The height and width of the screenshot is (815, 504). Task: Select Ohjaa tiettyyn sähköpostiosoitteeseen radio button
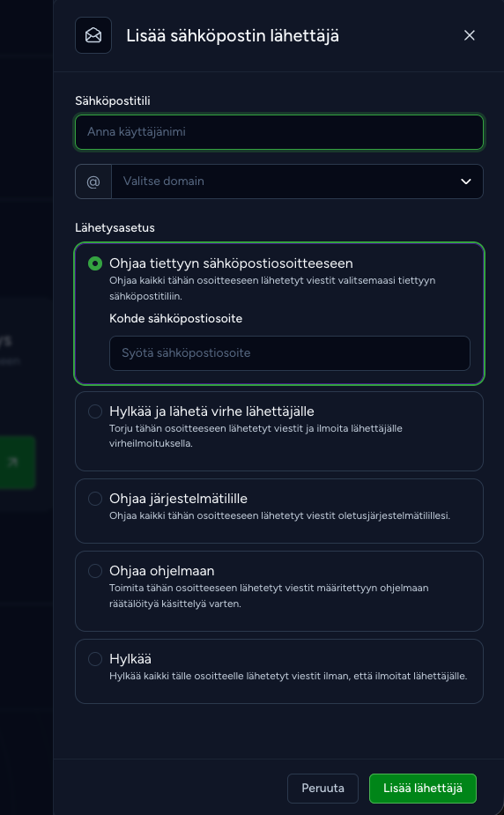tap(95, 263)
